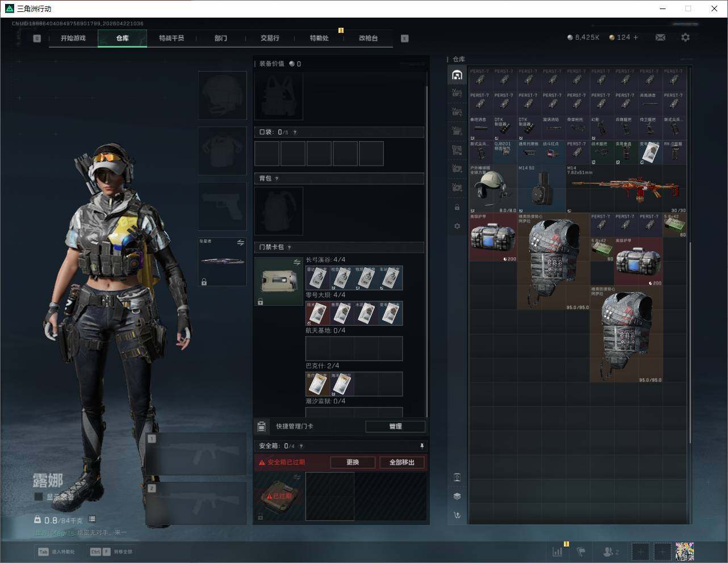This screenshot has width=728, height=563.
Task: Select the first PERST-7 item in warehouse
Action: tap(481, 80)
